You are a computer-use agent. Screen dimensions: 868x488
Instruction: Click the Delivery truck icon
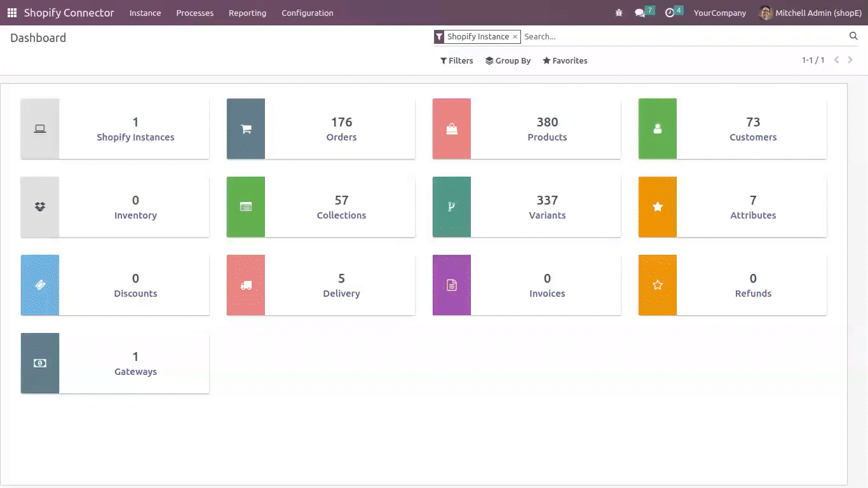[246, 285]
